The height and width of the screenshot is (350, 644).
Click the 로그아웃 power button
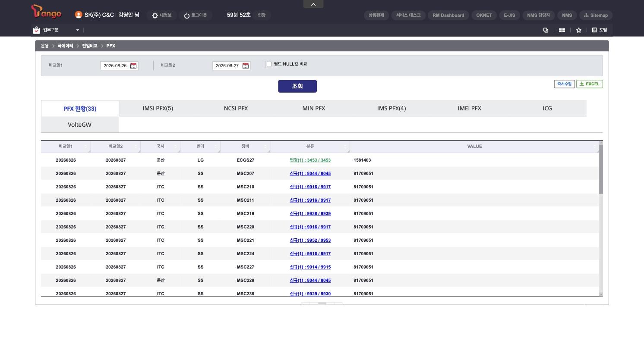click(x=195, y=15)
